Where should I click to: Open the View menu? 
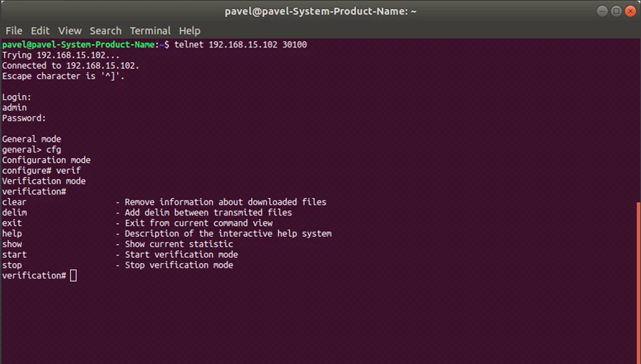click(x=70, y=31)
